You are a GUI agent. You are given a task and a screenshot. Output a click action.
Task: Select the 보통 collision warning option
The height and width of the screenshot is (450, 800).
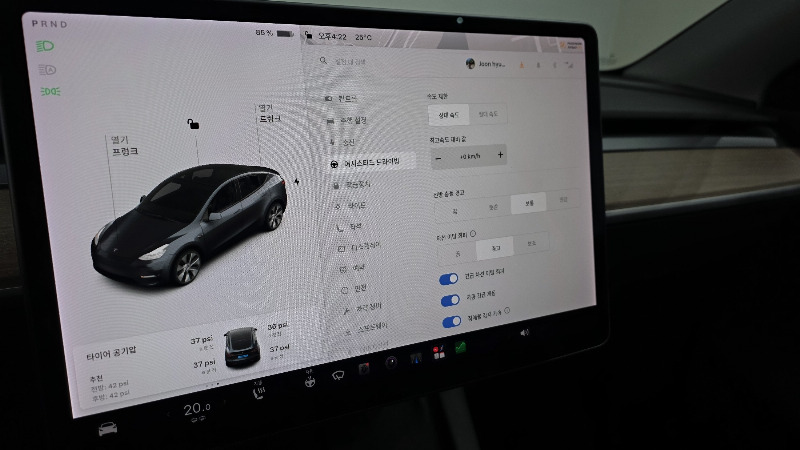[x=529, y=203]
